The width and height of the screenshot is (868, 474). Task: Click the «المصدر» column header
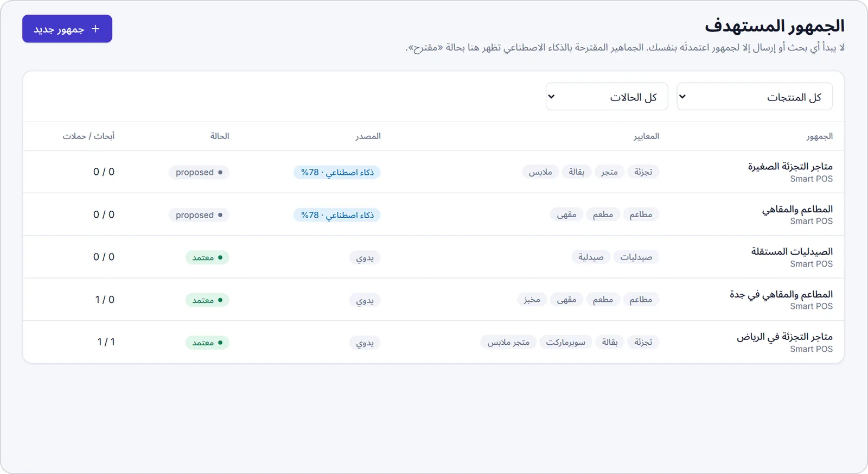[368, 136]
